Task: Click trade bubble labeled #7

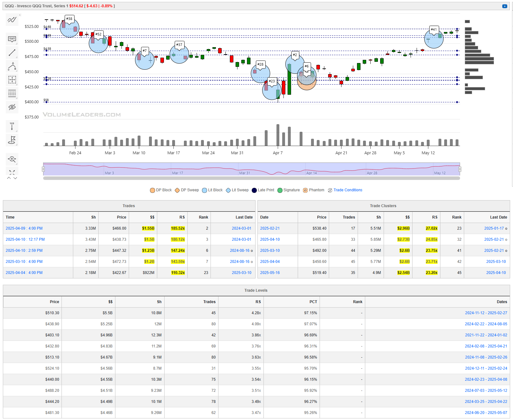Action: click(x=145, y=60)
